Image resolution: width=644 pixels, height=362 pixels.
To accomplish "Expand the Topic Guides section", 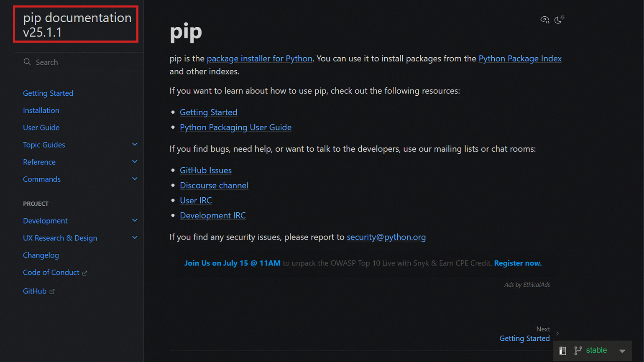I will tap(135, 145).
